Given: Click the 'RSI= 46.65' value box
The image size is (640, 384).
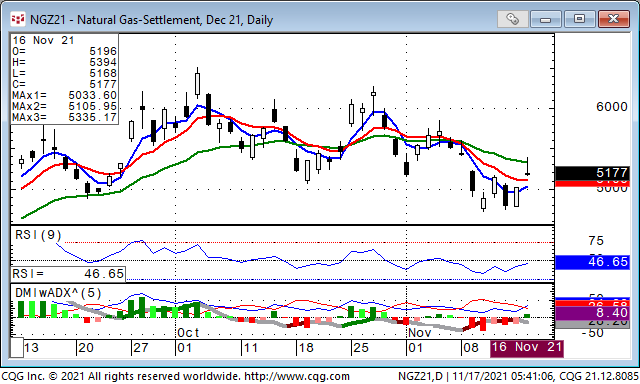Looking at the screenshot, I should (68, 274).
